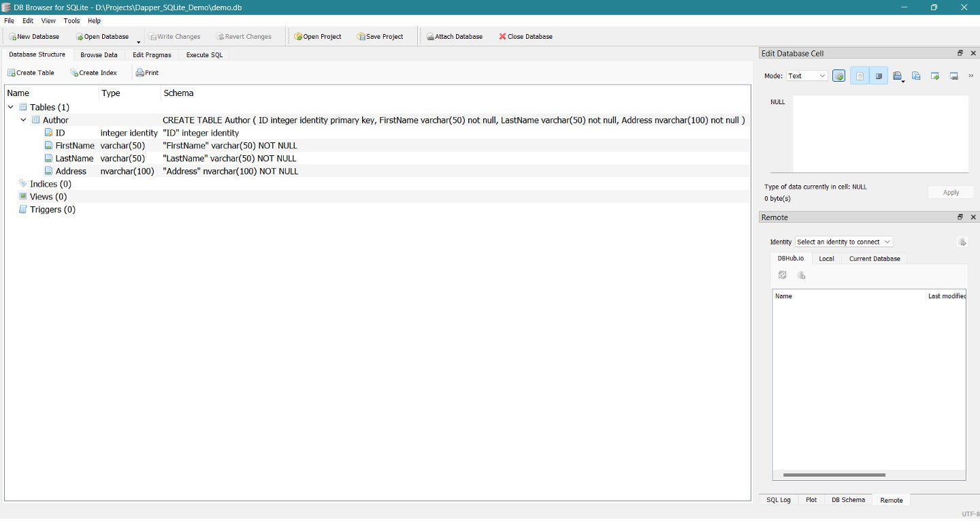Switch to the Browse Data tab

click(99, 54)
